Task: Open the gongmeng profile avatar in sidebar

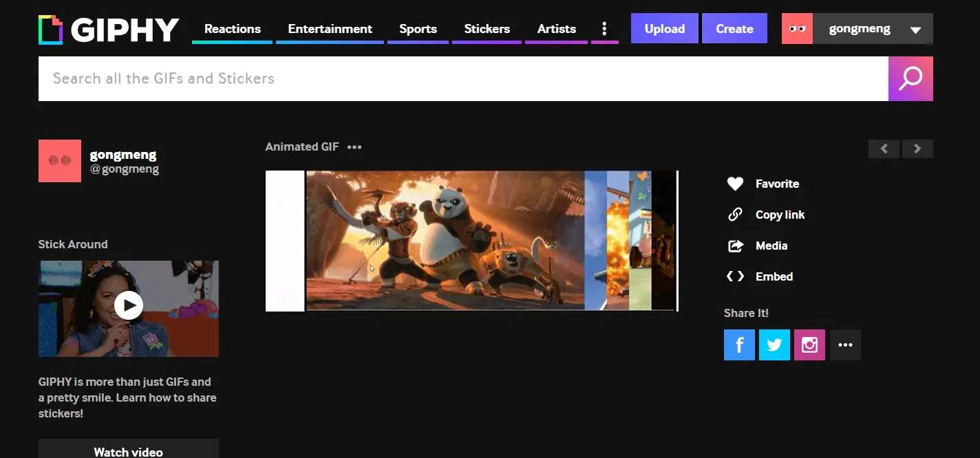Action: (60, 161)
